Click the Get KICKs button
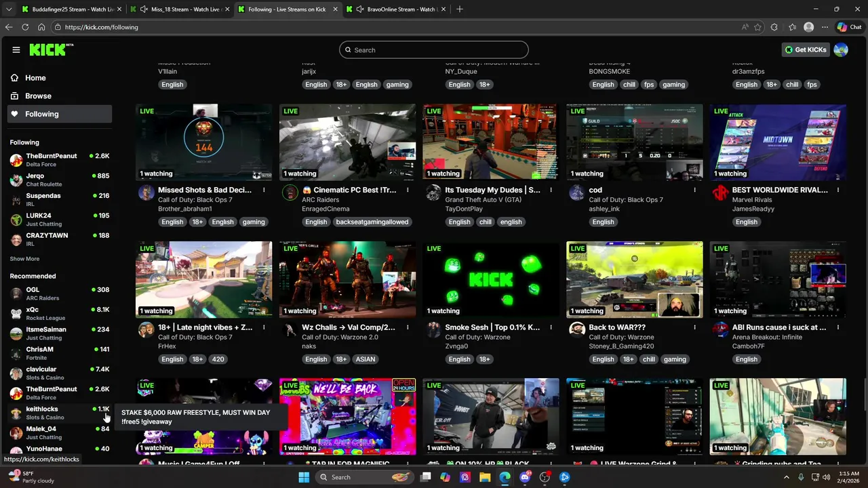 [806, 49]
